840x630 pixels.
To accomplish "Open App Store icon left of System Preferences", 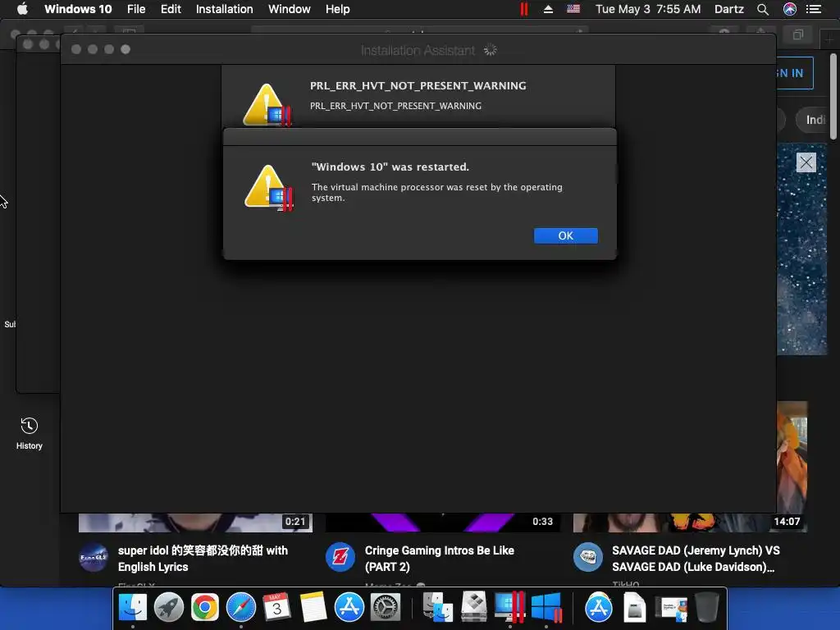I will tap(349, 607).
